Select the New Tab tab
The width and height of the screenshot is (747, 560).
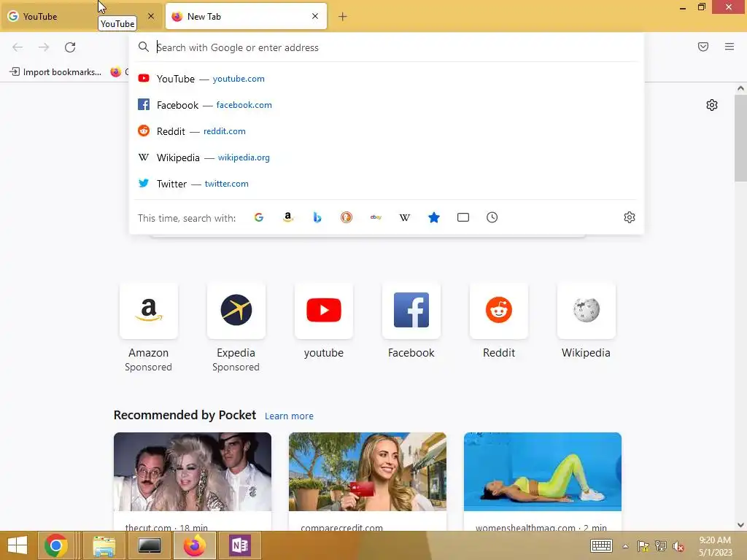(x=247, y=16)
